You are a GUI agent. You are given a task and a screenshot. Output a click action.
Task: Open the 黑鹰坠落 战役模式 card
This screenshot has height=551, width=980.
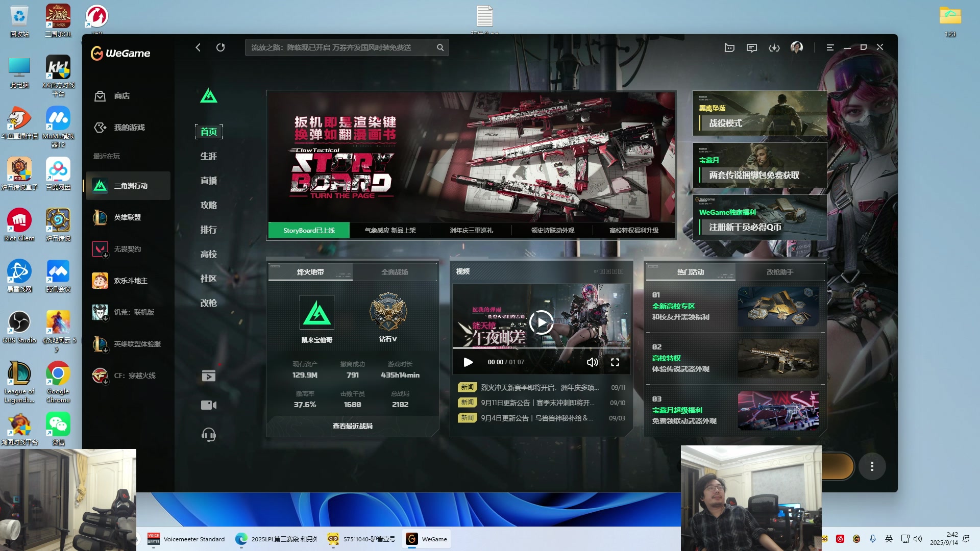pos(759,113)
